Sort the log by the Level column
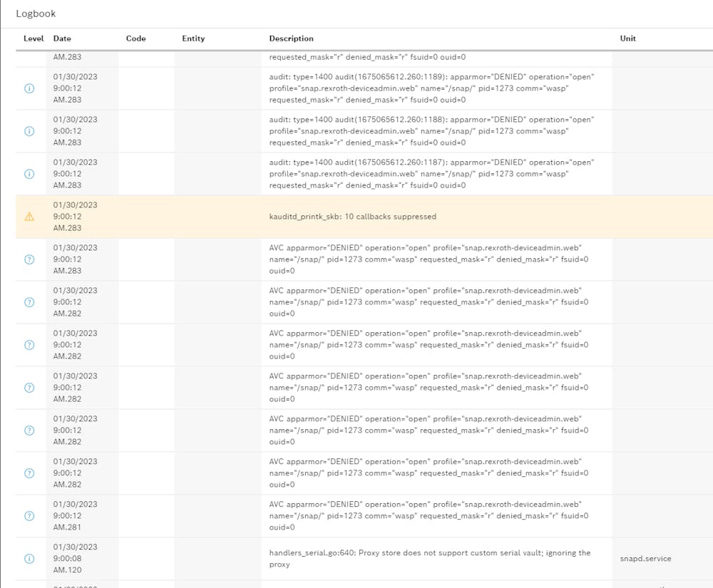 click(34, 38)
